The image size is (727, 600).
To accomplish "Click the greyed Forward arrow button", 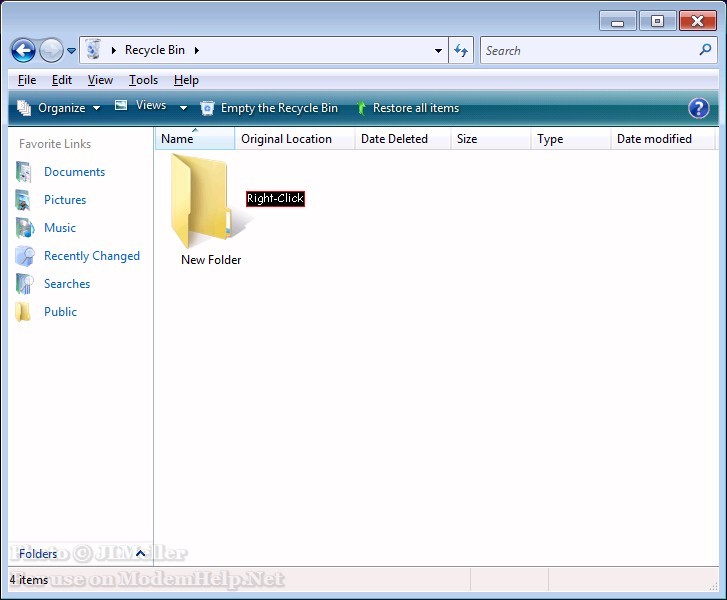I will (x=51, y=50).
